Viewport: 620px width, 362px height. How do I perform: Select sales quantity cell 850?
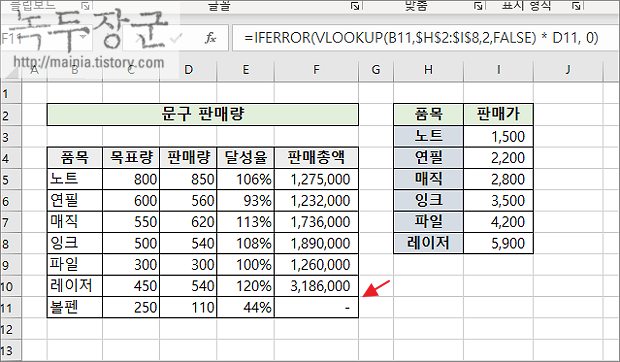(188, 179)
